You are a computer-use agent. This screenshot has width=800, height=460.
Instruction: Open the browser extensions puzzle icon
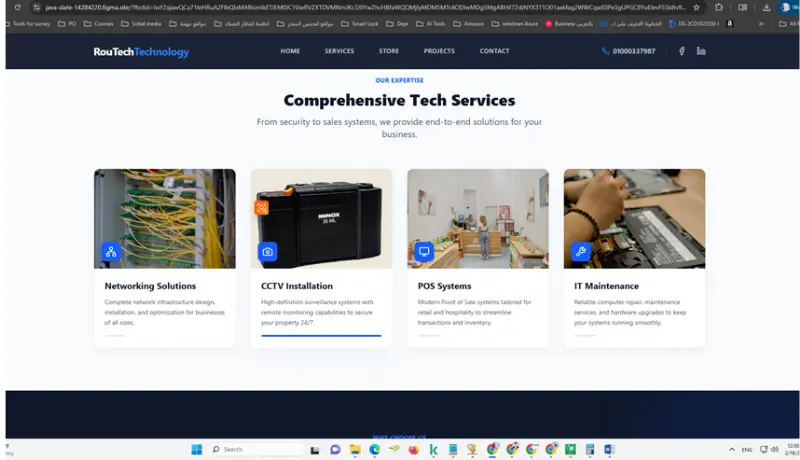point(718,8)
